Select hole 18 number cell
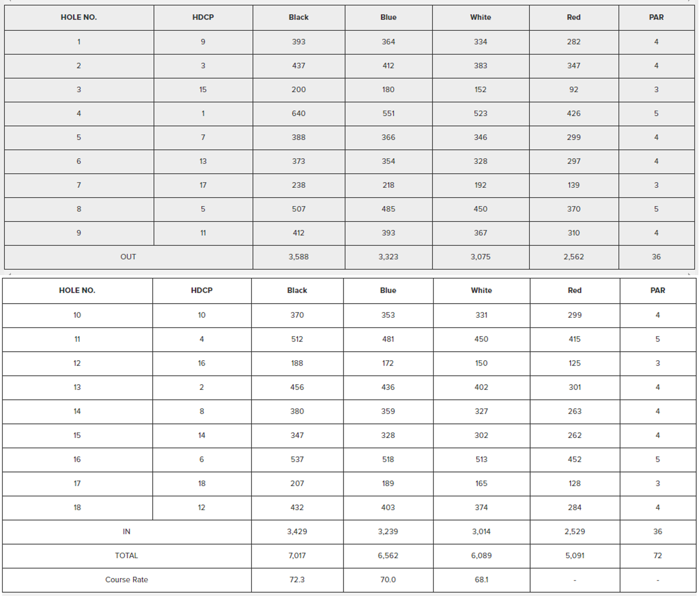Viewport: 700px width, 596px height. (x=77, y=507)
